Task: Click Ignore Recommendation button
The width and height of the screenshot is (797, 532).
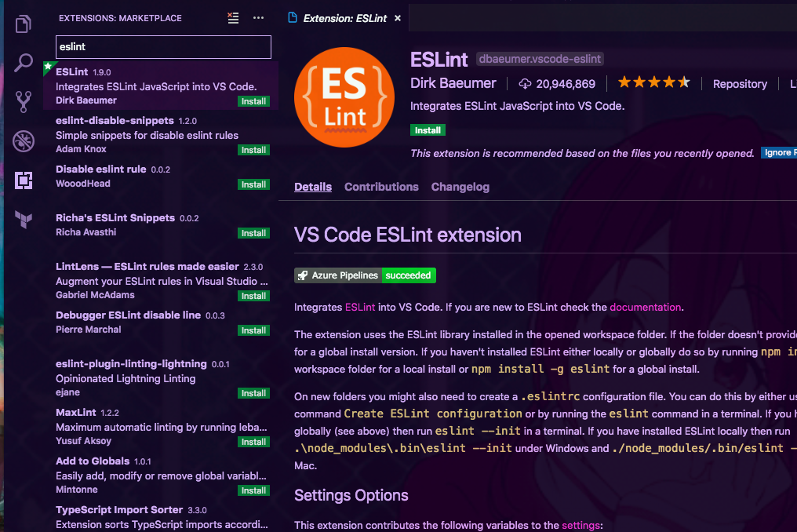Action: [x=779, y=152]
